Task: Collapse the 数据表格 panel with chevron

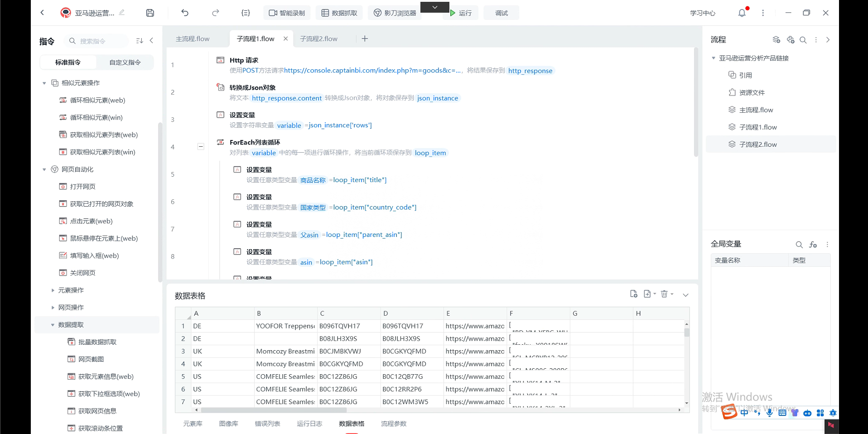Action: [x=685, y=295]
